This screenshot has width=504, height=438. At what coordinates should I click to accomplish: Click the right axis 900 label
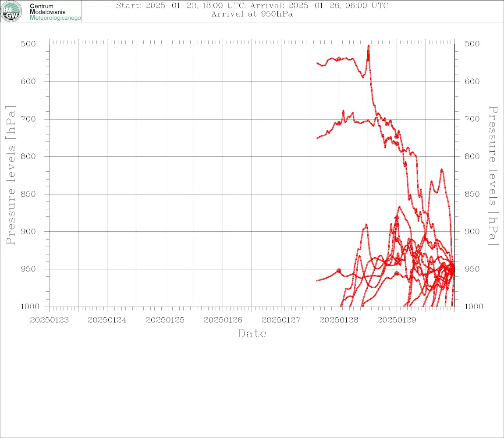472,232
